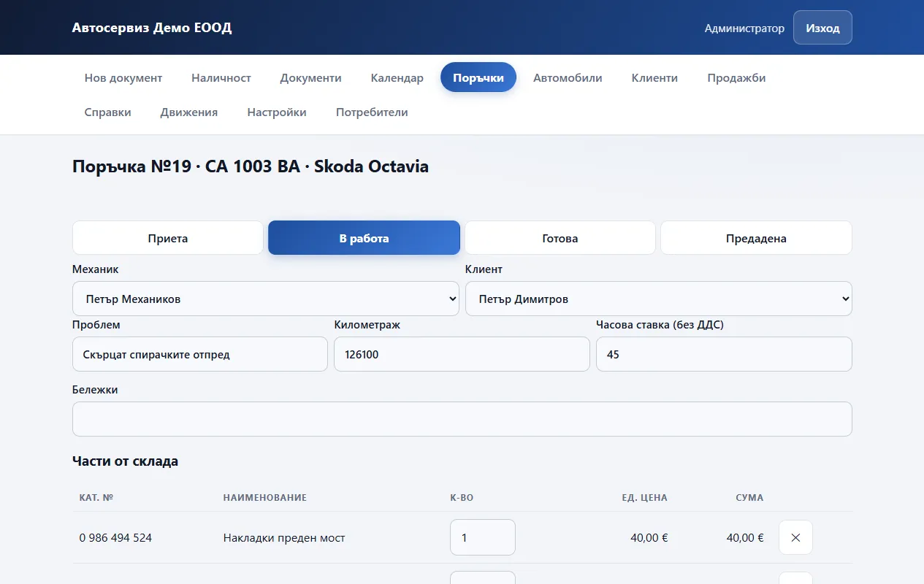Screen dimensions: 924x584
Task: Open the Наличност section
Action: (x=221, y=77)
